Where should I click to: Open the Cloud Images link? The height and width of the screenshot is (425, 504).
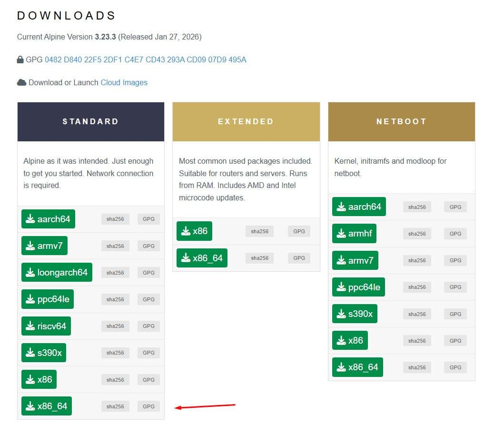coord(124,82)
